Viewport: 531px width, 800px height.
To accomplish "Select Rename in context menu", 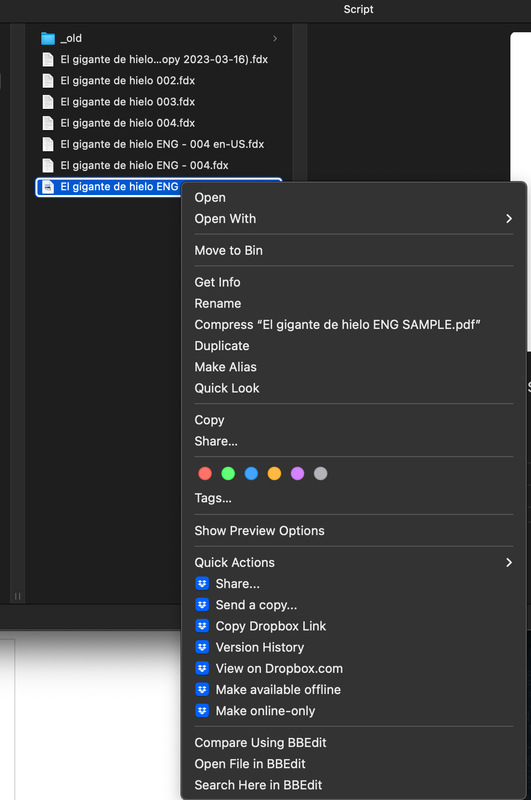I will (x=218, y=304).
